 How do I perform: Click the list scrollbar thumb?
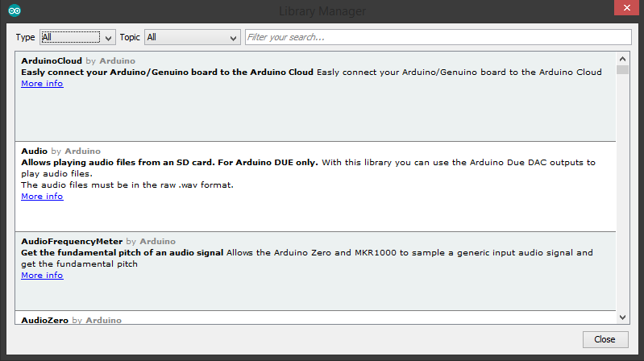click(623, 70)
